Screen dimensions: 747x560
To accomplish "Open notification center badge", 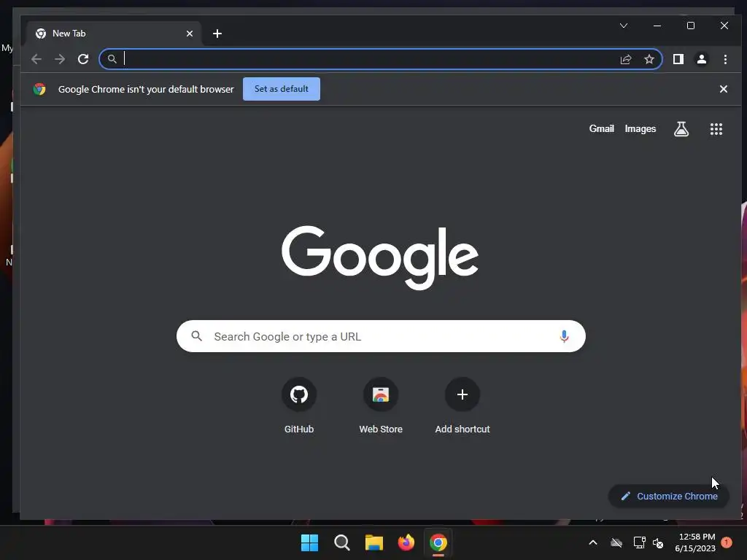I will (x=726, y=542).
